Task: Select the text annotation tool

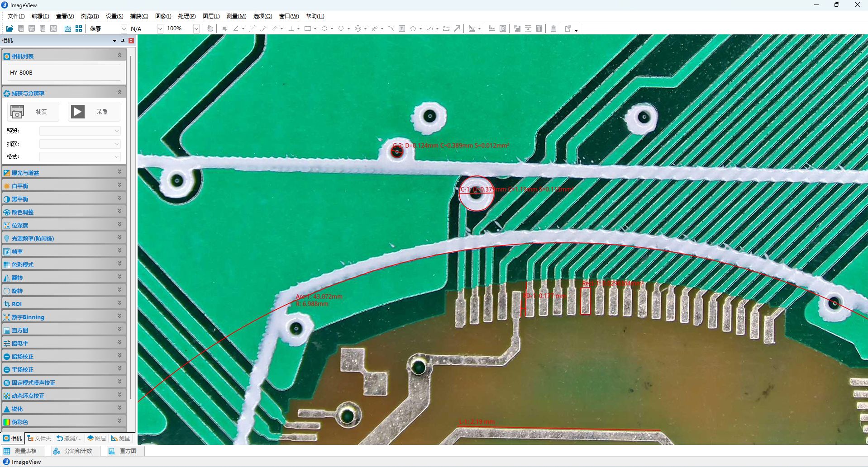Action: [402, 28]
